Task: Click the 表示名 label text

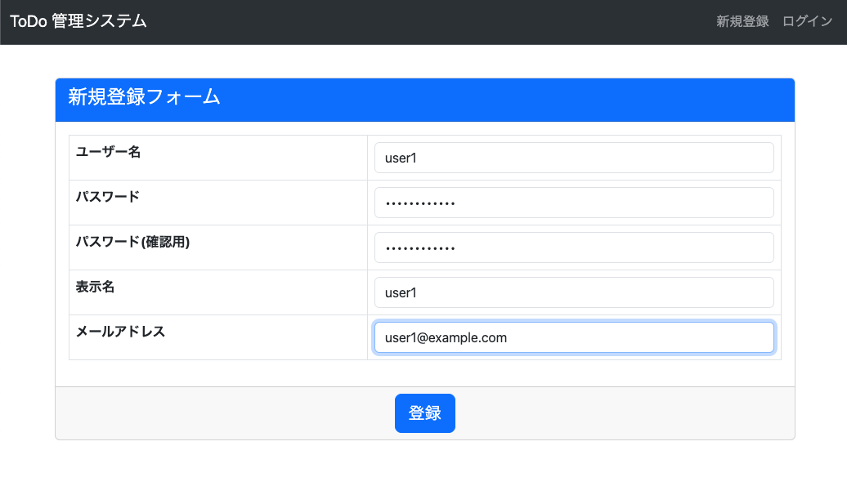Action: [95, 287]
